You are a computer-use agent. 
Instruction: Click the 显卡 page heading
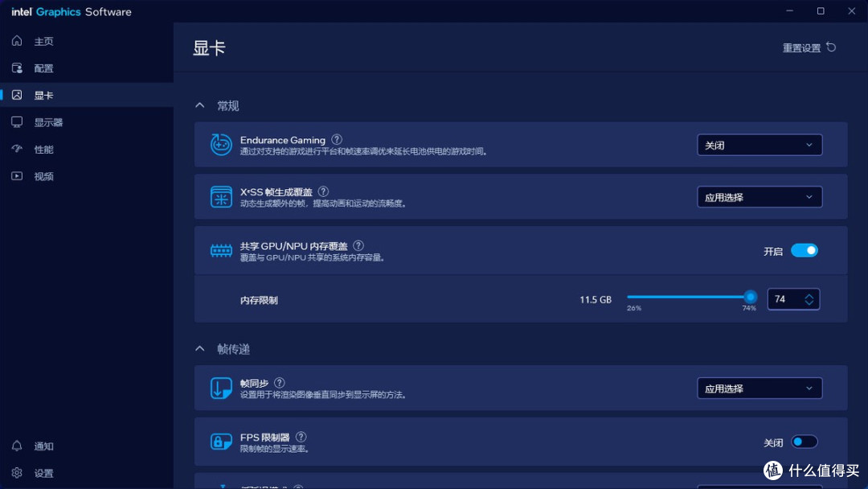point(209,47)
